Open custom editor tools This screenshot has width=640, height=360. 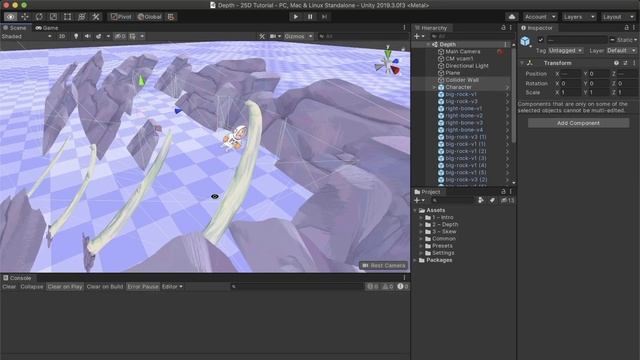tap(96, 17)
